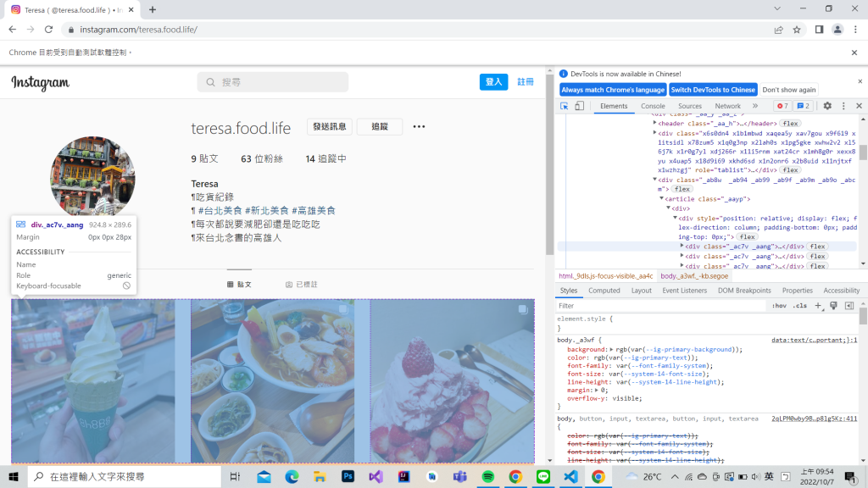
Task: Open profile options three-dot menu
Action: [419, 127]
